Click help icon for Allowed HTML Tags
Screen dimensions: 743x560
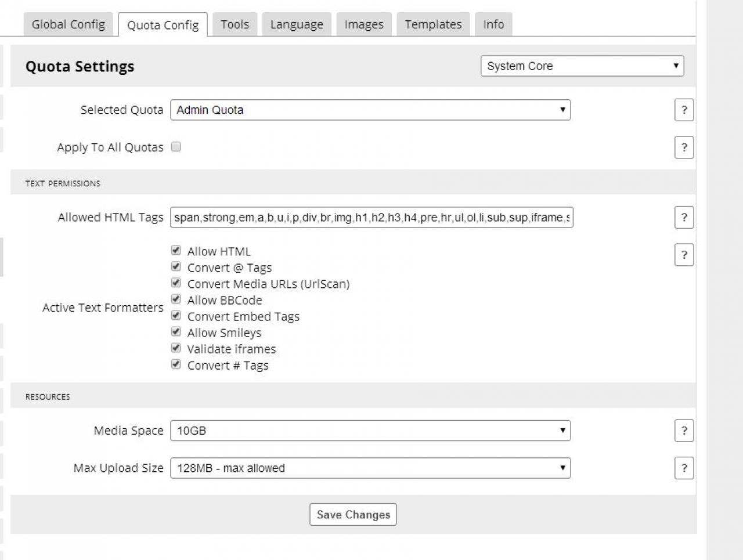coord(684,218)
